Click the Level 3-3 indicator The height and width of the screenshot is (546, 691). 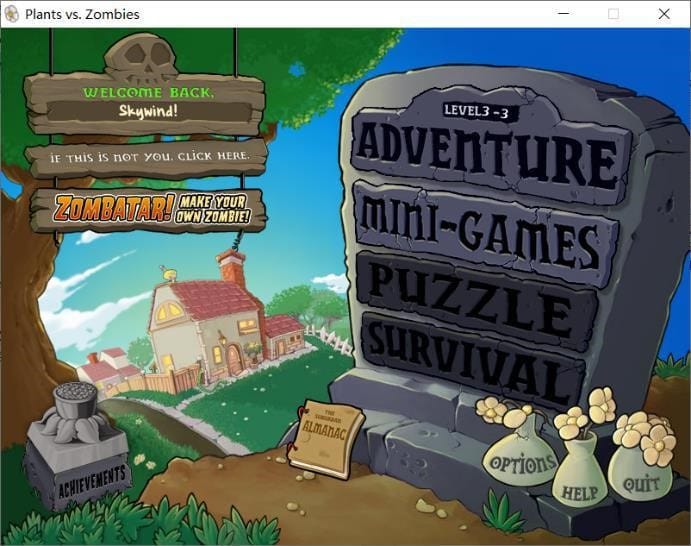click(476, 111)
